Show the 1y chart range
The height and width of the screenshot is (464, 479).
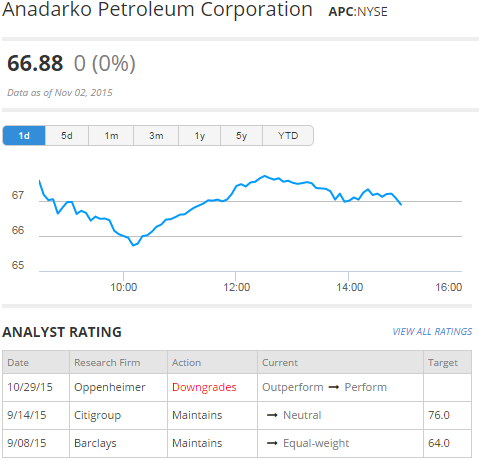coord(200,136)
